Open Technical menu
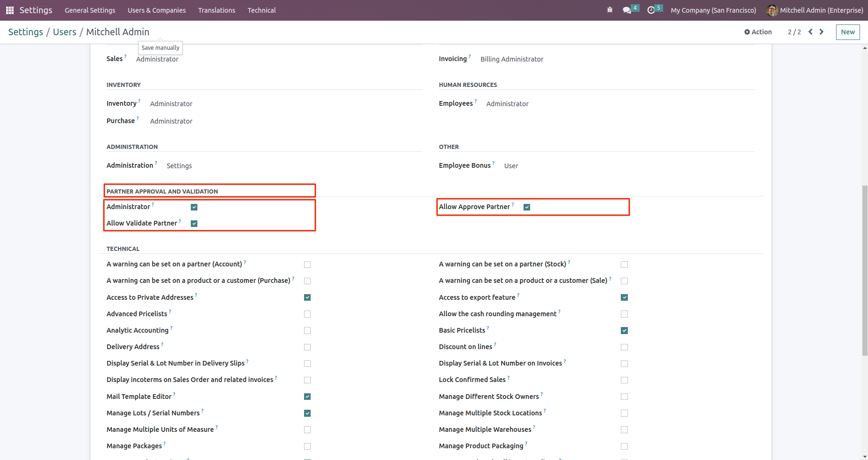Viewport: 868px width, 460px height. (262, 10)
